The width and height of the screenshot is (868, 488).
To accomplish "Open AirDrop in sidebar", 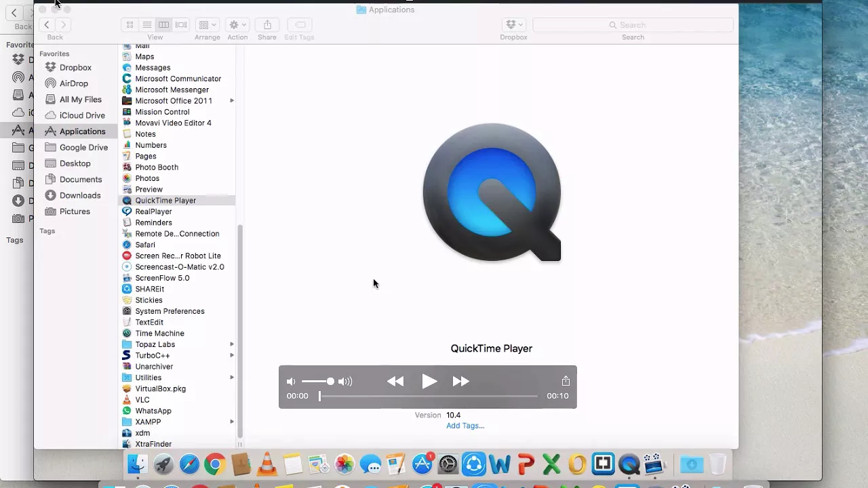I will [x=74, y=83].
